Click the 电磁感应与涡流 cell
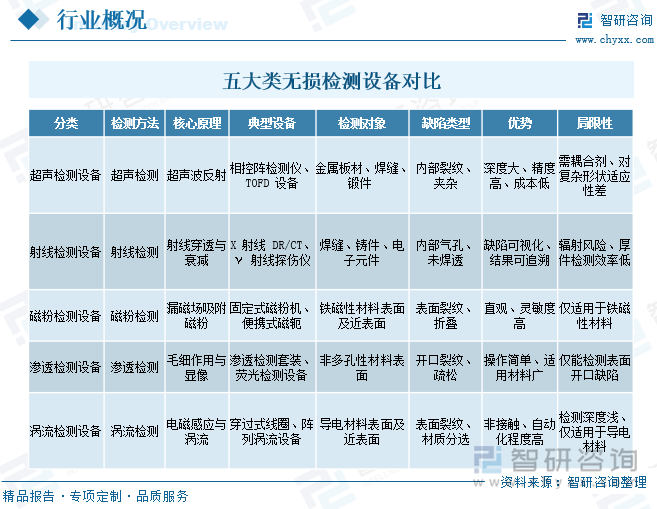 (197, 431)
